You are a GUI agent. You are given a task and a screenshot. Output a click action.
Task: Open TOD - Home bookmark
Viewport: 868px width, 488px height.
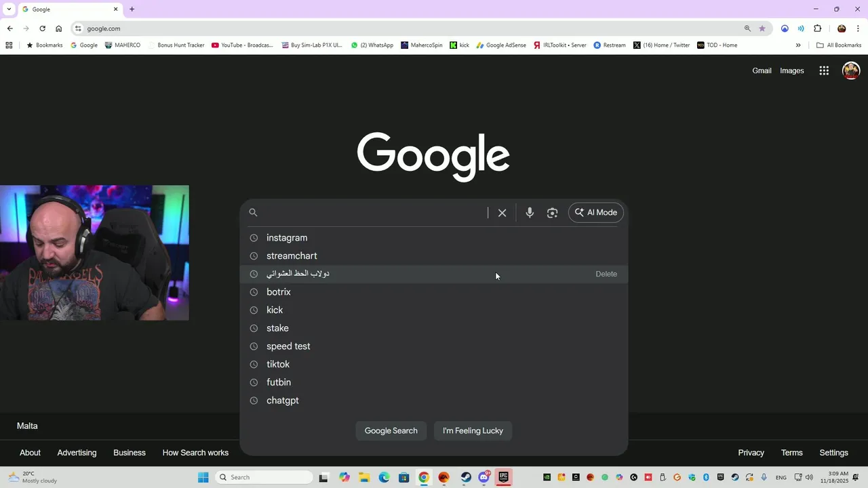point(717,45)
